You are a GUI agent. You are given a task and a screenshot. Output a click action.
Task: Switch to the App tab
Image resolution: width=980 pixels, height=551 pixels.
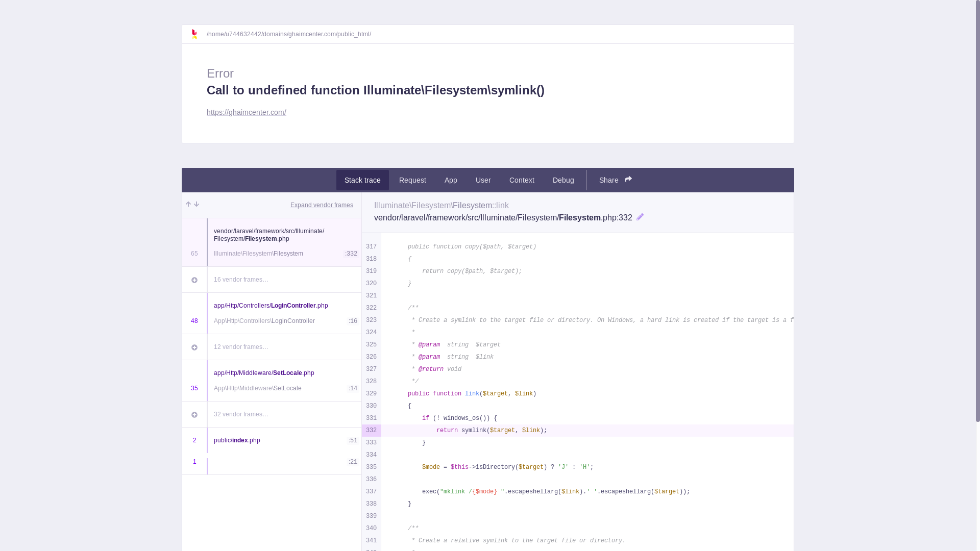pos(451,180)
